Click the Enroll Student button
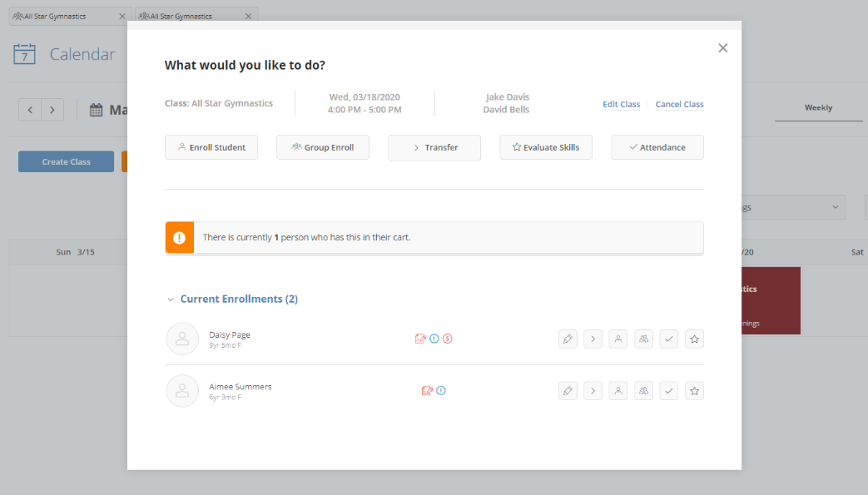The width and height of the screenshot is (868, 495). tap(211, 147)
